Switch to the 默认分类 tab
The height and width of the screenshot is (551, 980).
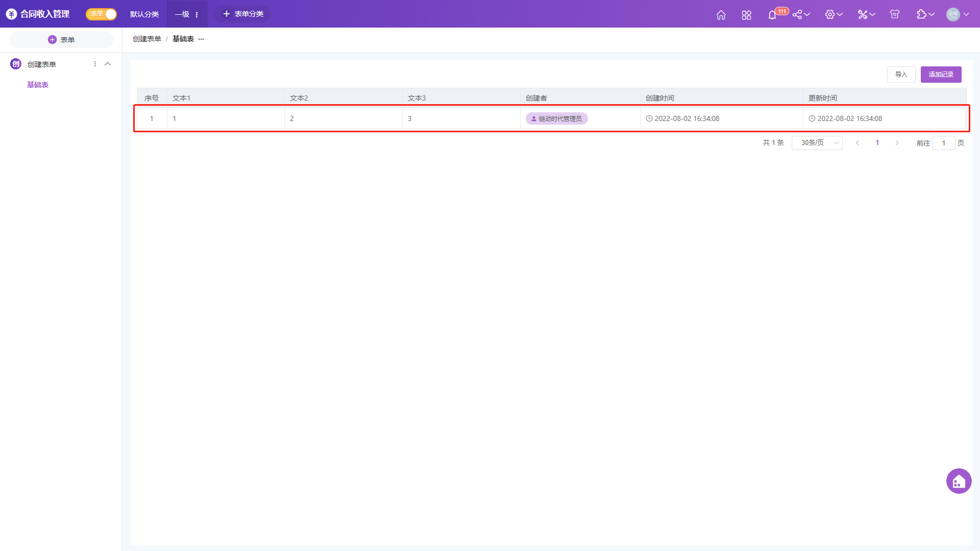[144, 14]
